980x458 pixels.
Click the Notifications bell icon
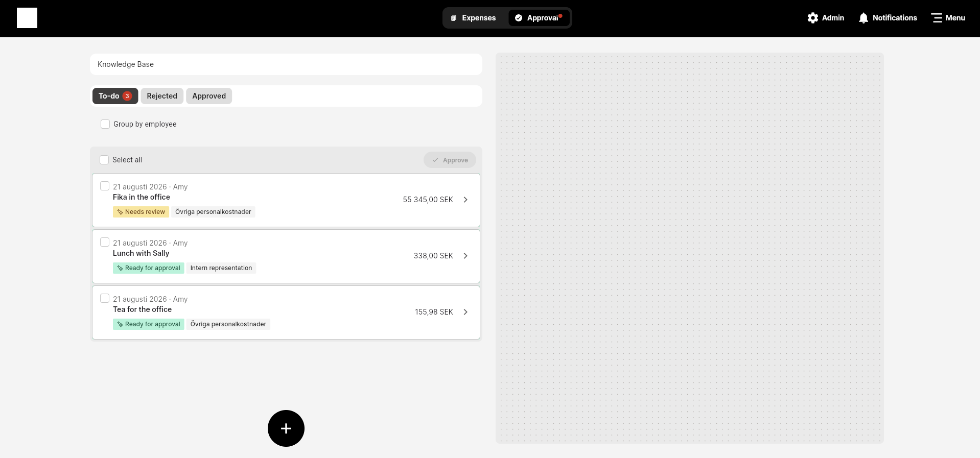(864, 18)
